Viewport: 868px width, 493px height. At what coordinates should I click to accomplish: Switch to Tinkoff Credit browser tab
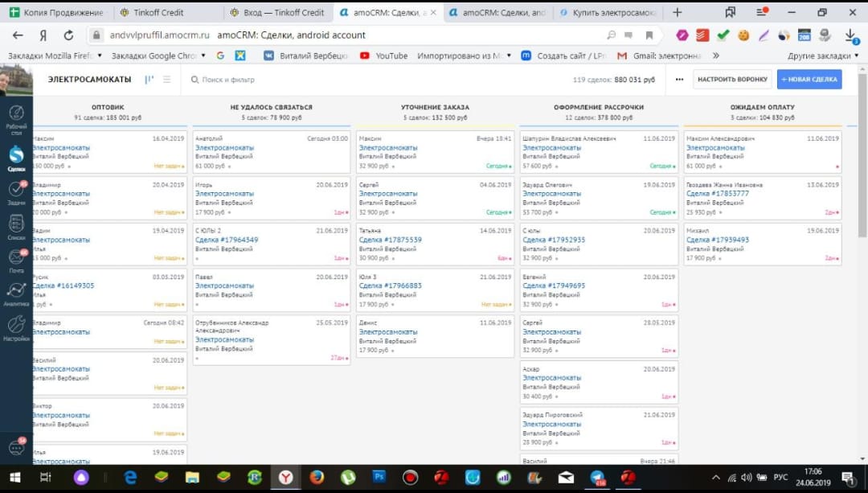pos(159,13)
